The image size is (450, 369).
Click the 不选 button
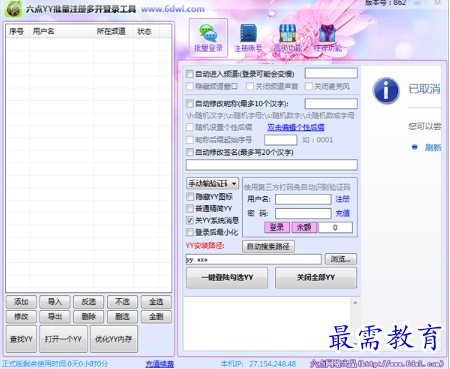point(122,302)
